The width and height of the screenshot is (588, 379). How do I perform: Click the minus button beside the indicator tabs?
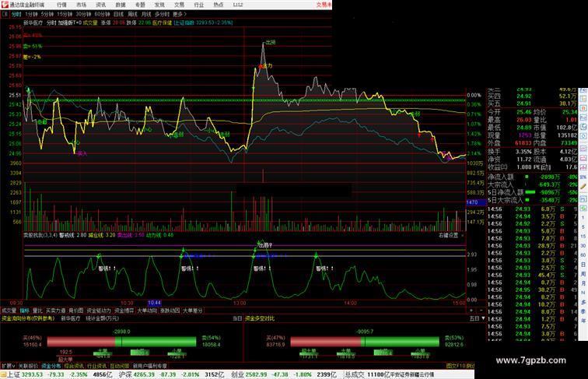tap(481, 311)
